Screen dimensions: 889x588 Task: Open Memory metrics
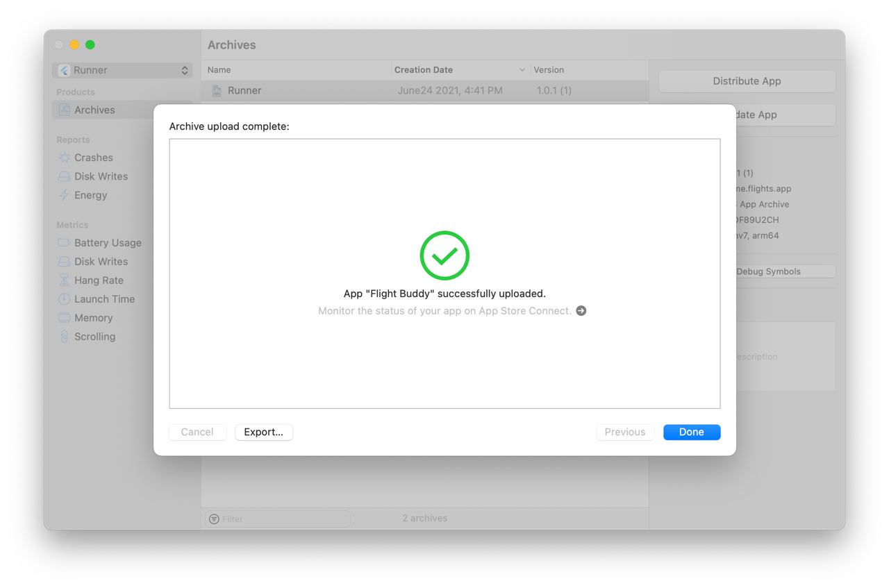(94, 318)
